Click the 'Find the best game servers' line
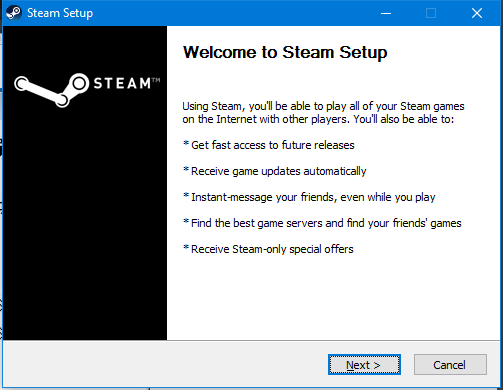 tap(322, 223)
